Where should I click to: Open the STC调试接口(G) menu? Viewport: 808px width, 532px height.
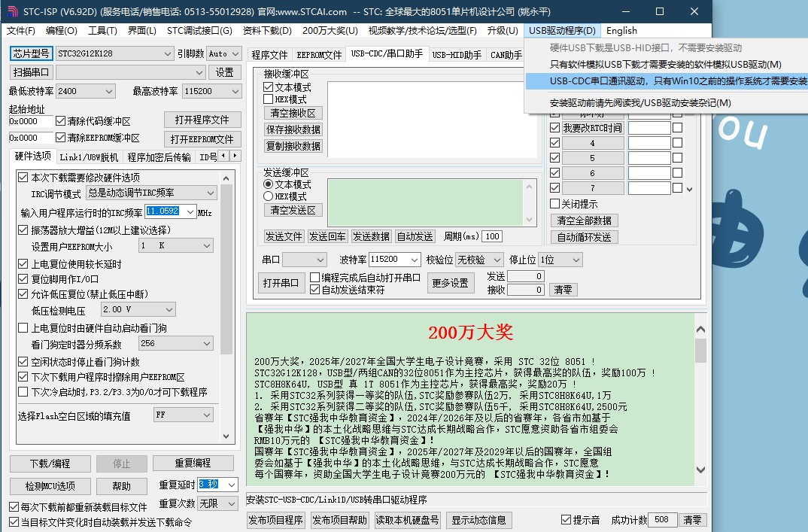tap(199, 31)
